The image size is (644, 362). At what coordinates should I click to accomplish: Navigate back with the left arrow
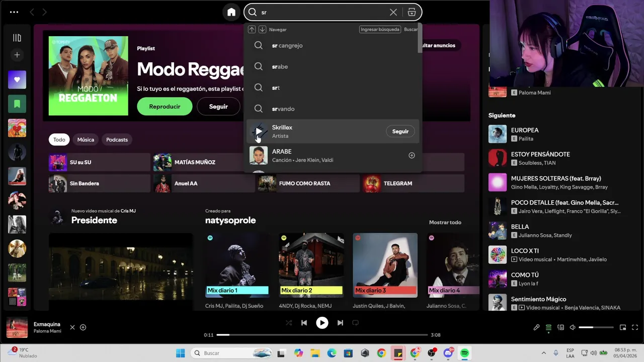point(32,12)
